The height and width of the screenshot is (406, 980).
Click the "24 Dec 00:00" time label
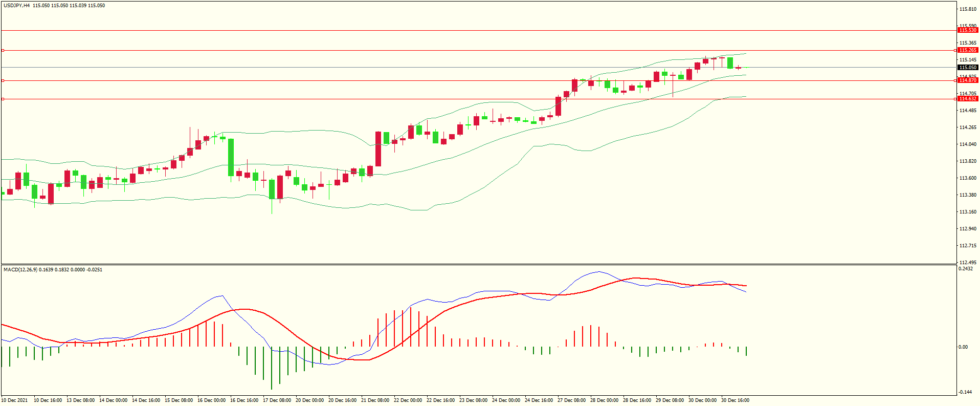tap(506, 400)
